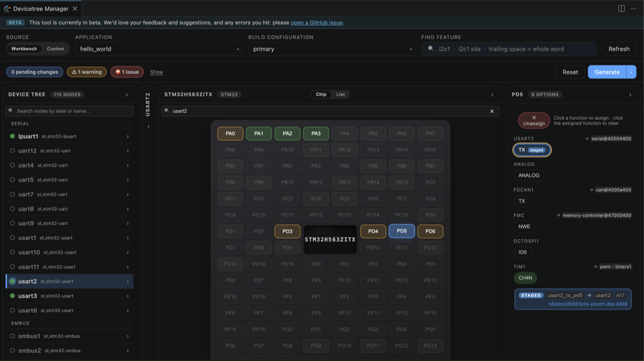
Task: Click the Refresh button
Action: [619, 49]
